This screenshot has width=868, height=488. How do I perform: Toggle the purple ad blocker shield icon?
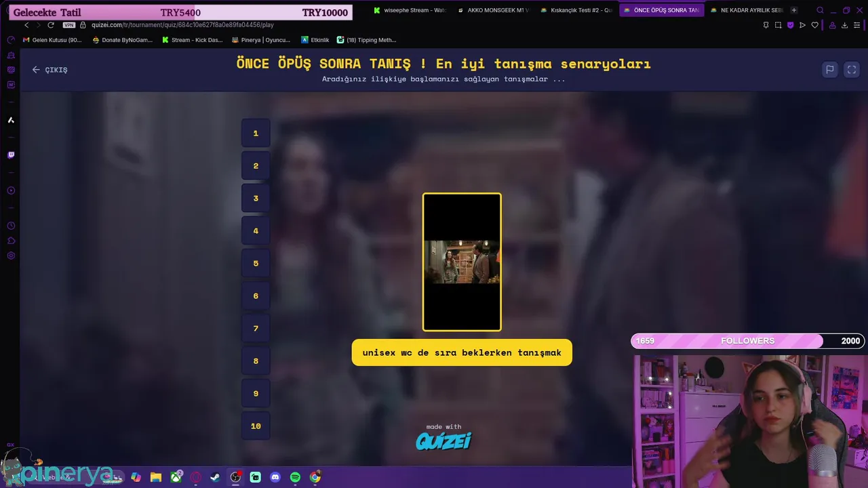[x=790, y=25]
